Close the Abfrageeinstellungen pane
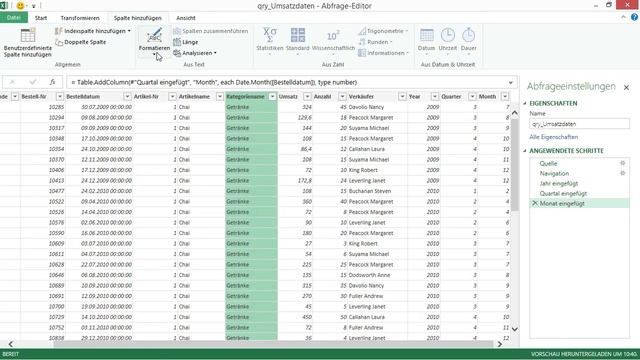640x360 pixels. [x=626, y=87]
